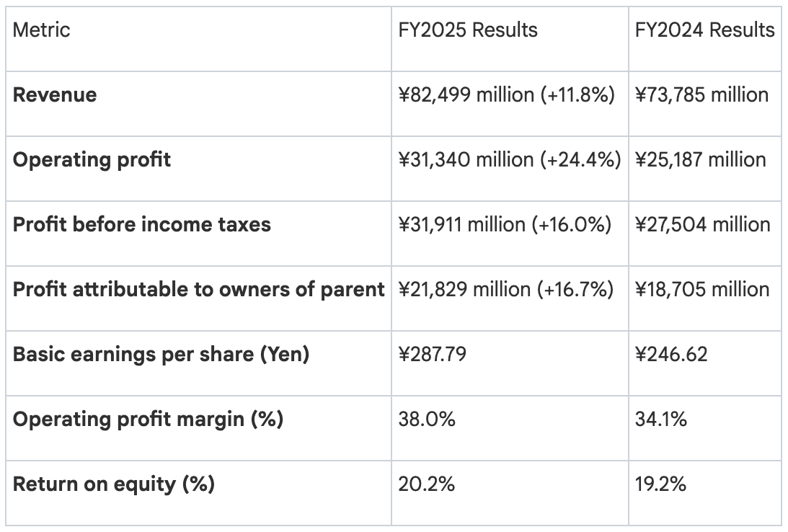Select the ¥73,785 million FY2024 revenue

(x=701, y=95)
